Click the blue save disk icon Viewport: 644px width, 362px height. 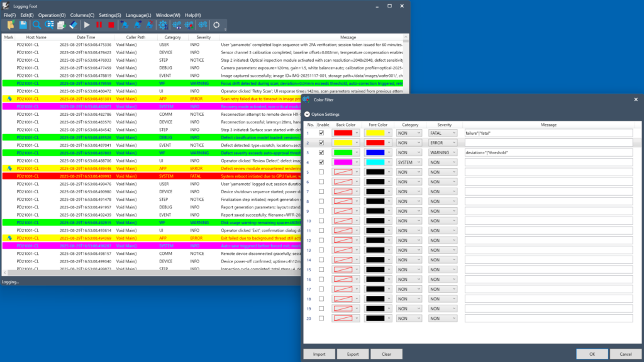(x=23, y=25)
